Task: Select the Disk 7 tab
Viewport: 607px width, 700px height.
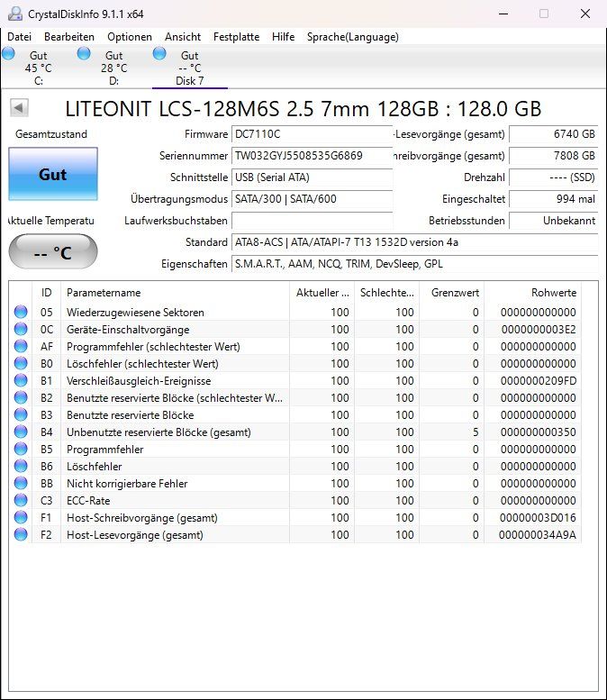Action: [190, 68]
